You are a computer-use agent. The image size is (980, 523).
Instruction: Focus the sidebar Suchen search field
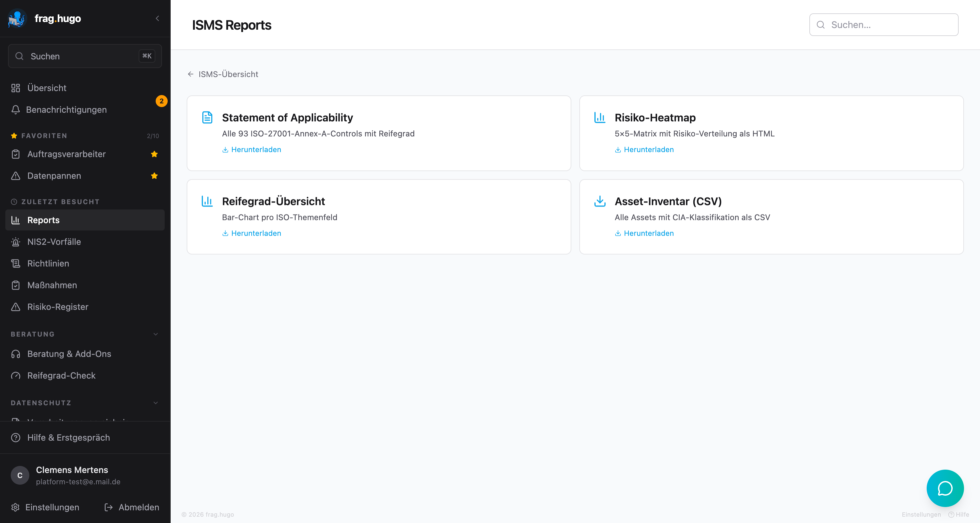point(85,56)
